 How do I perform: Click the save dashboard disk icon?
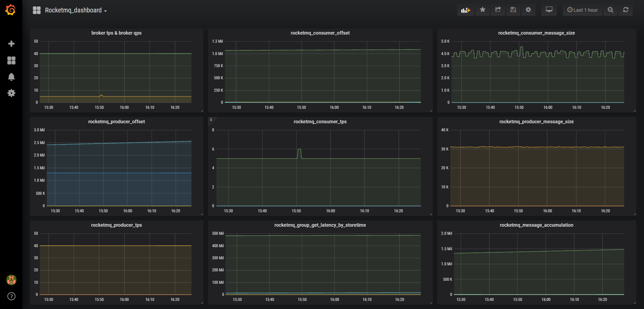tap(513, 10)
